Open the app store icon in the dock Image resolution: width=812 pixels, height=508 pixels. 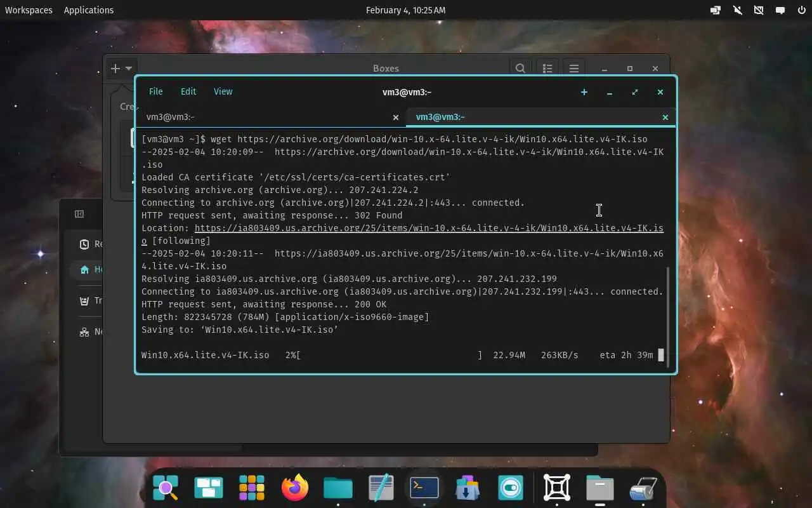click(468, 488)
